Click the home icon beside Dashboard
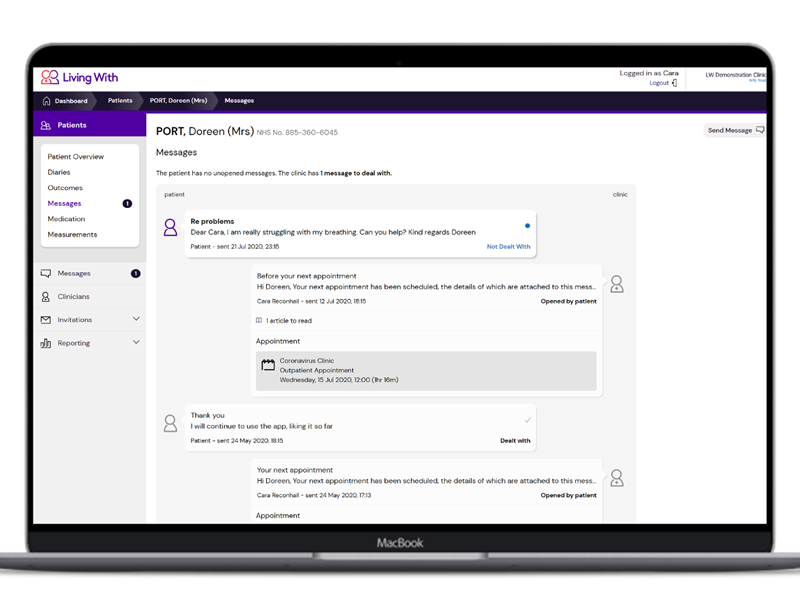This screenshot has width=800, height=600. 47,101
